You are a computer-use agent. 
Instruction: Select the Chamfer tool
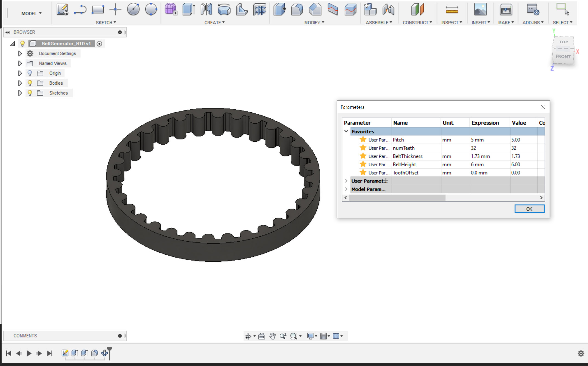click(x=315, y=10)
